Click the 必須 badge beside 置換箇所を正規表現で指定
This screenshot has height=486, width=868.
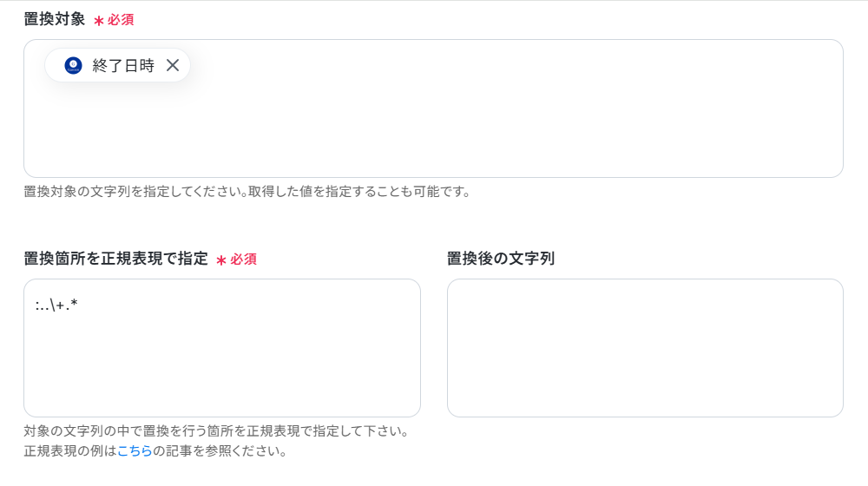coord(244,259)
